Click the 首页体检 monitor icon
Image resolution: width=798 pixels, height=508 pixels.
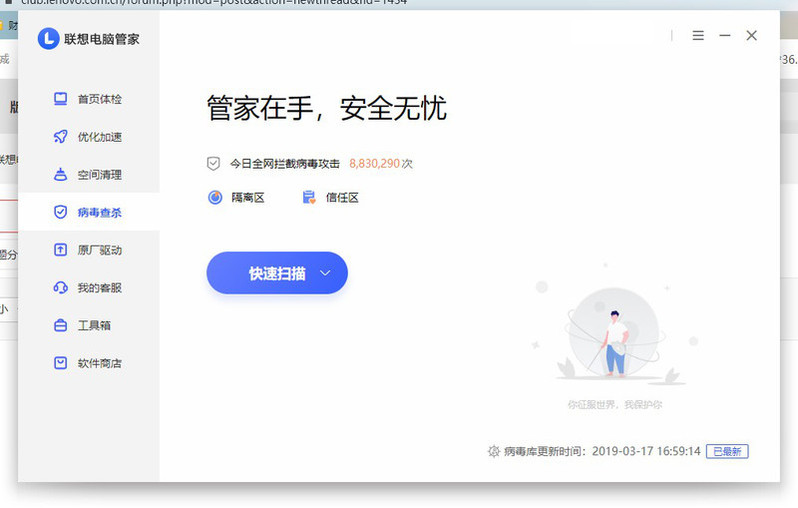click(60, 99)
